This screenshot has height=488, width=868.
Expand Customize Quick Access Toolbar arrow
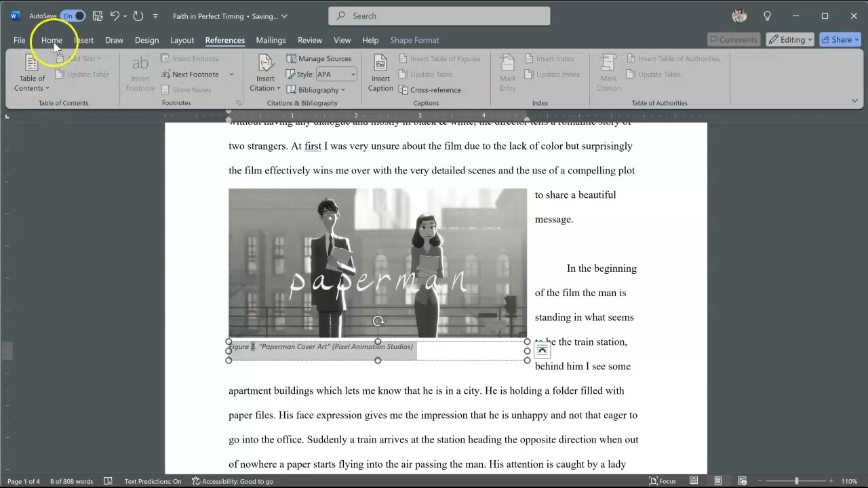click(x=155, y=16)
